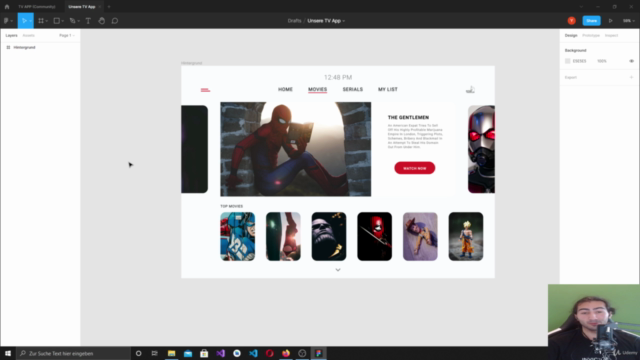Click the Captain America movie thumbnail

pos(238,236)
